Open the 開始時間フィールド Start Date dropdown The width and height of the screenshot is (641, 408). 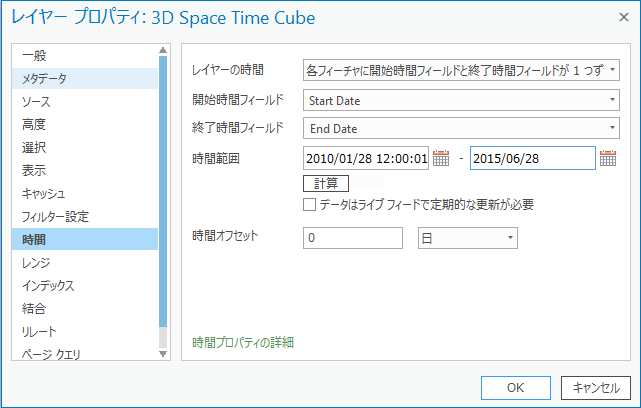pos(612,100)
